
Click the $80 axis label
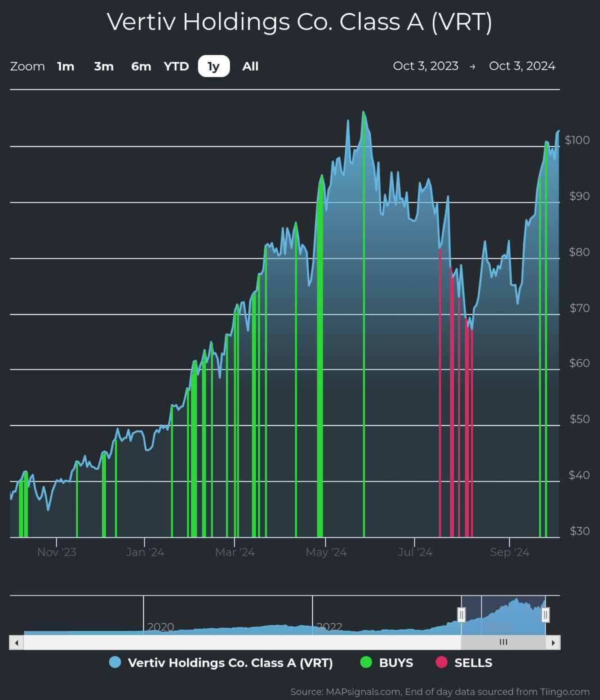pos(580,252)
